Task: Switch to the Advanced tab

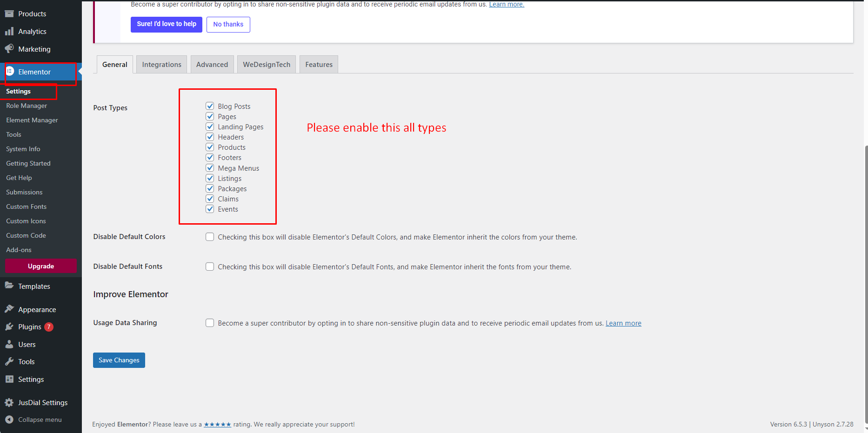Action: (212, 65)
